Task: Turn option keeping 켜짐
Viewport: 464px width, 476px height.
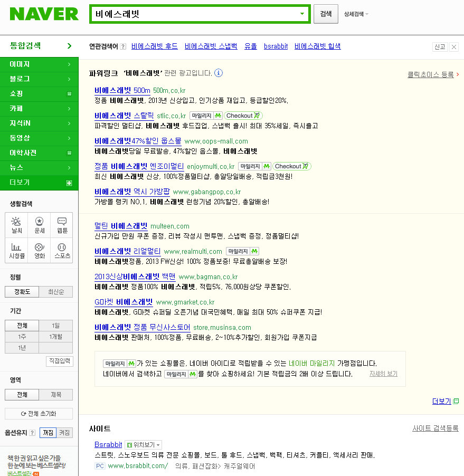Action: 65,433
